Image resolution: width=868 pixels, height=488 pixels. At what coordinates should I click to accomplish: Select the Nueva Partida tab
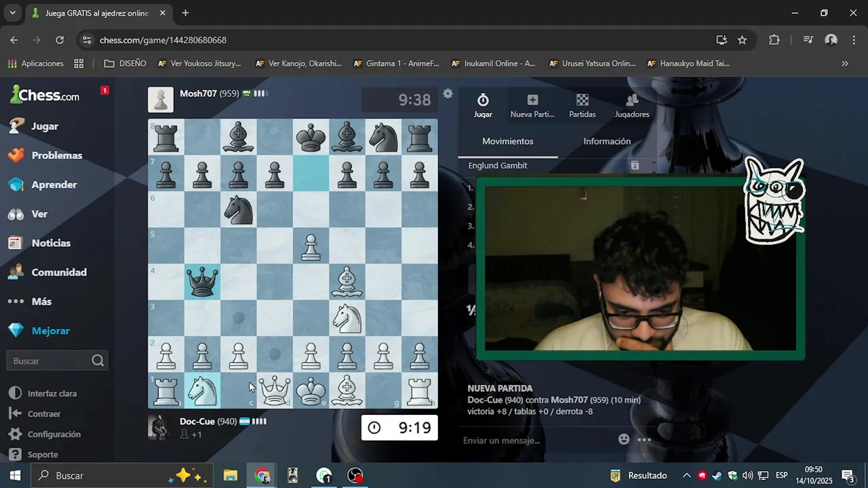(x=532, y=106)
